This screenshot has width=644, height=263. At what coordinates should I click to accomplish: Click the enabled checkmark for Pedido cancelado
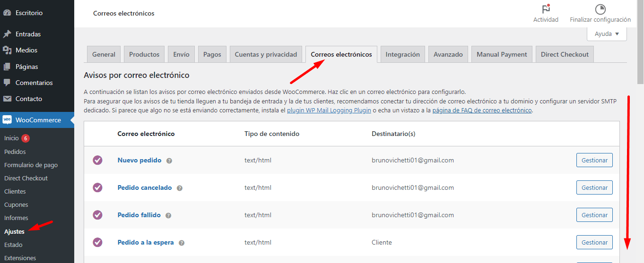pyautogui.click(x=97, y=187)
